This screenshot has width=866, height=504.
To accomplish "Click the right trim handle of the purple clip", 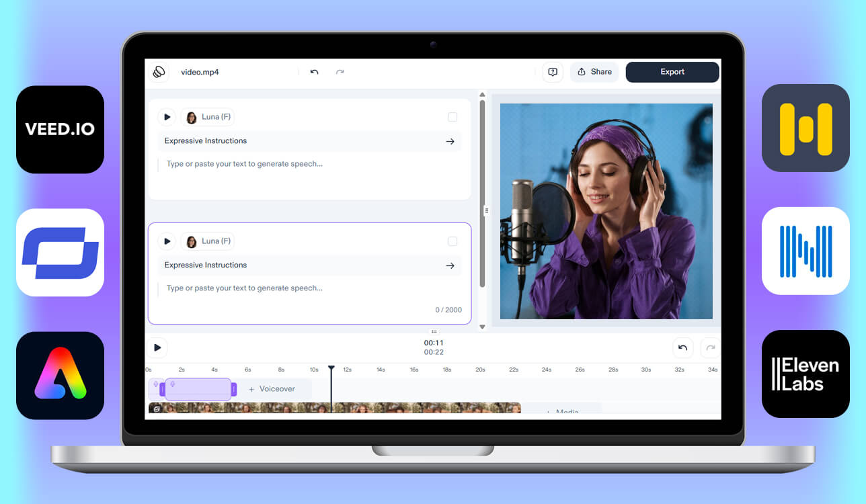I will coord(234,389).
